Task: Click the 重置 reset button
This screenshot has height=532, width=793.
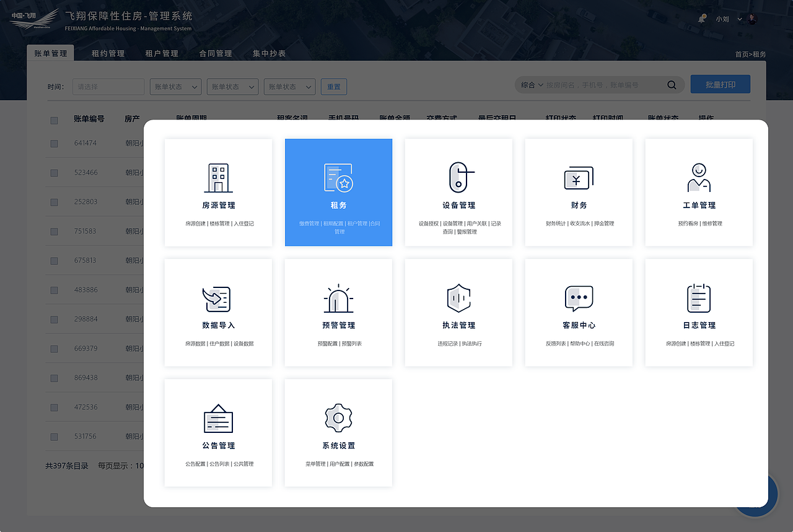Action: 334,87
